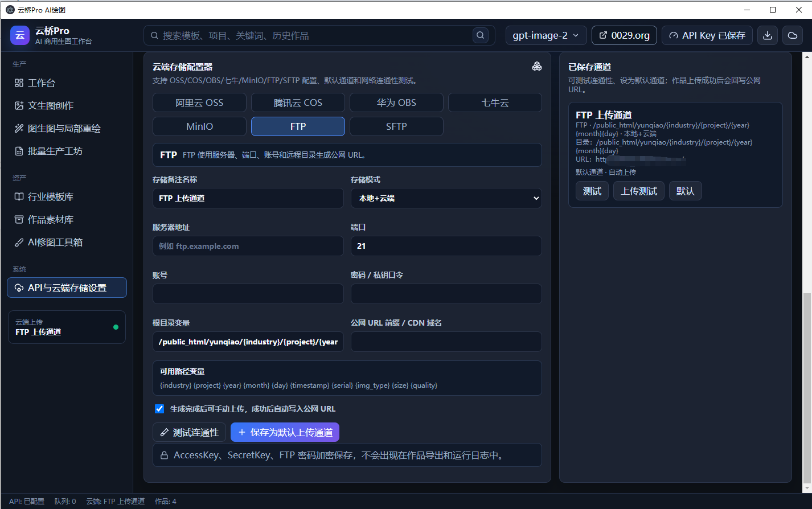Click the 公网 URL 前缀 / CDN 域名 field

pos(446,342)
